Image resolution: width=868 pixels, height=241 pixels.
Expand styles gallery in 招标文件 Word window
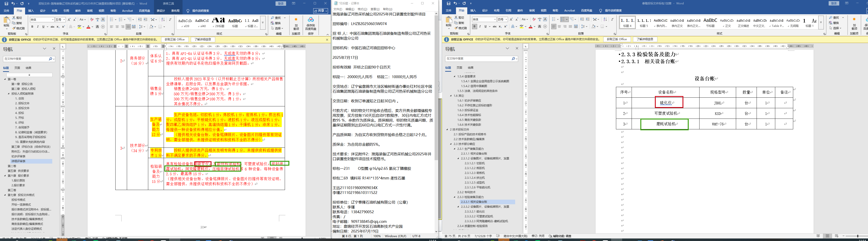[x=263, y=23]
